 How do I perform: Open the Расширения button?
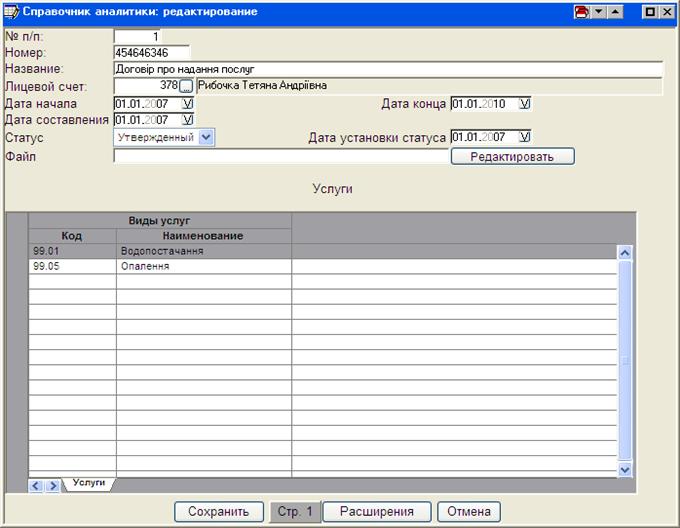click(377, 512)
